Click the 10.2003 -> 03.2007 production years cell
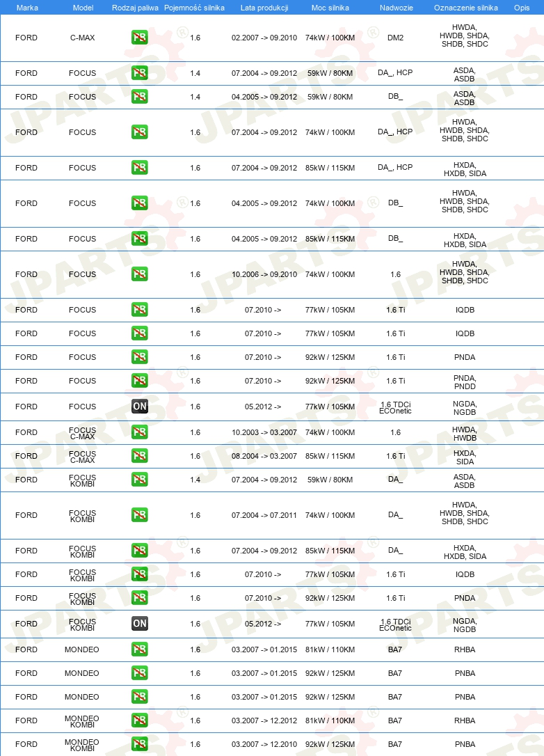 pos(264,432)
